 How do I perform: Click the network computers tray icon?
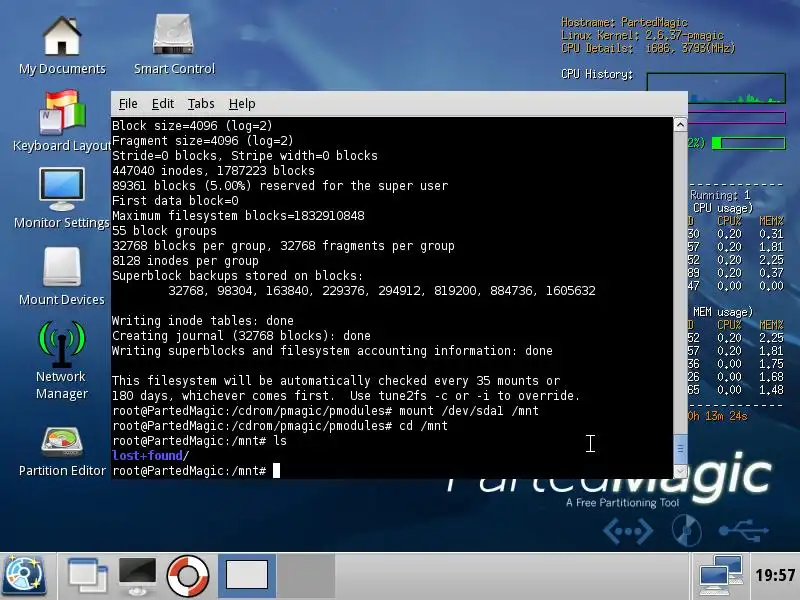[x=721, y=576]
